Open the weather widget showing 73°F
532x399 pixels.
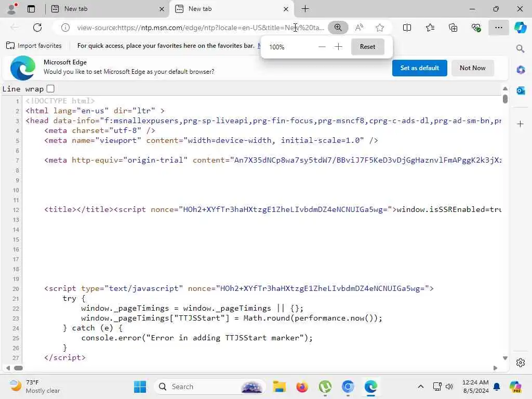tap(34, 387)
